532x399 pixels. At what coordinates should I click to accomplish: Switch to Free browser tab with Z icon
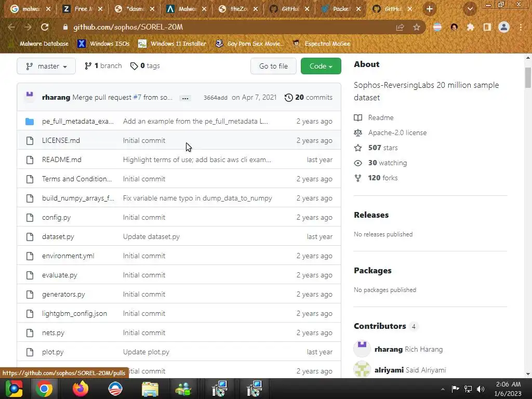pos(83,9)
